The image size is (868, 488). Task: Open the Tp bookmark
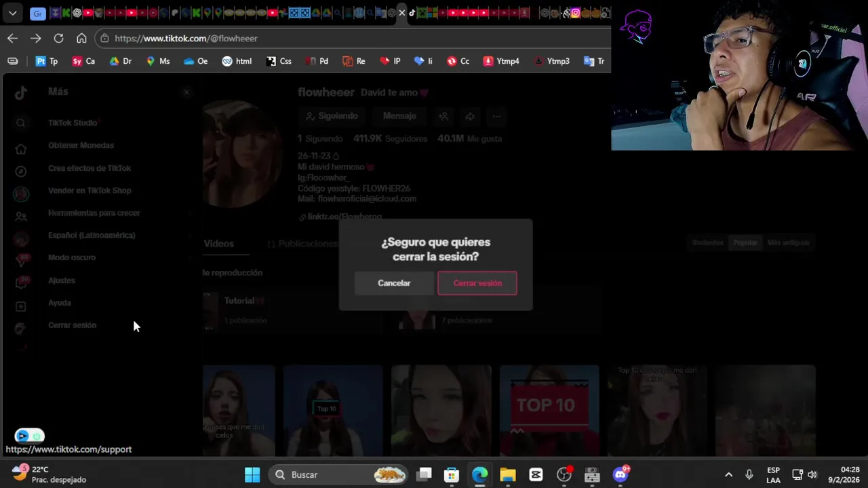point(47,61)
